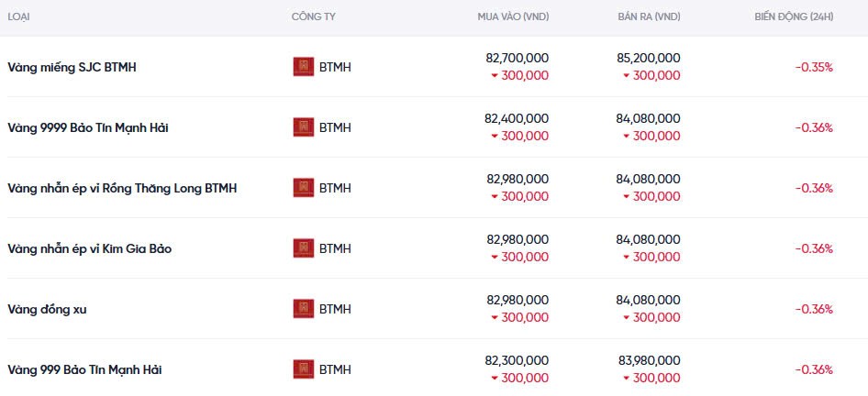Click BTMH logo in Vàng miếng SJC row
The image size is (868, 396).
tap(303, 67)
